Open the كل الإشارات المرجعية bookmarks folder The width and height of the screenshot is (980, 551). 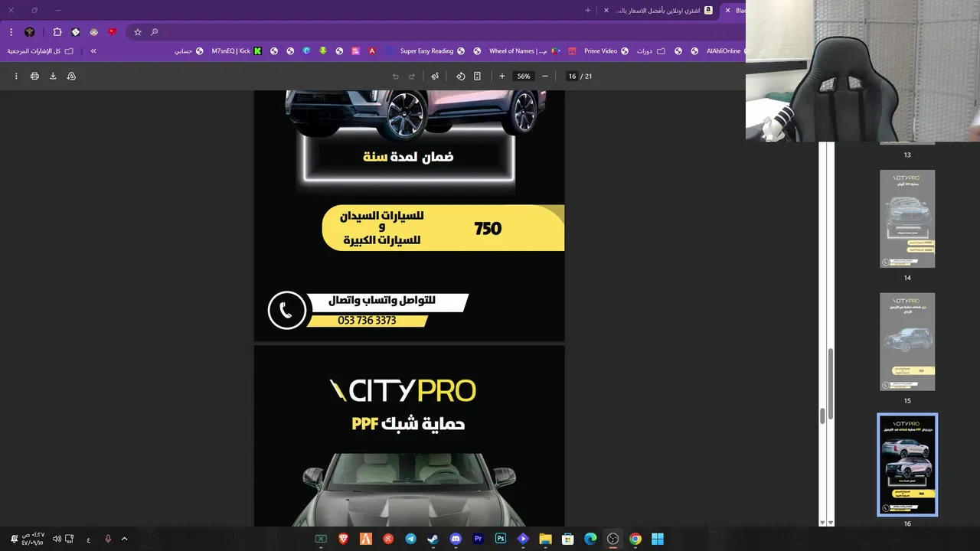coord(41,51)
